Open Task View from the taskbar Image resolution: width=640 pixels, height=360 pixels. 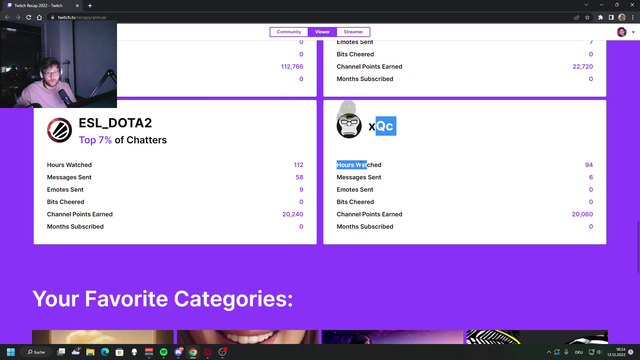[61, 352]
